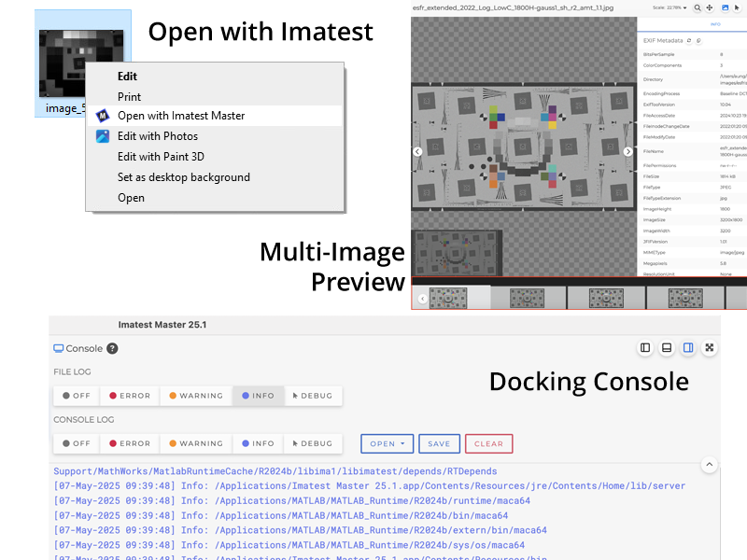Open the Scale percentage dropdown

669,7
